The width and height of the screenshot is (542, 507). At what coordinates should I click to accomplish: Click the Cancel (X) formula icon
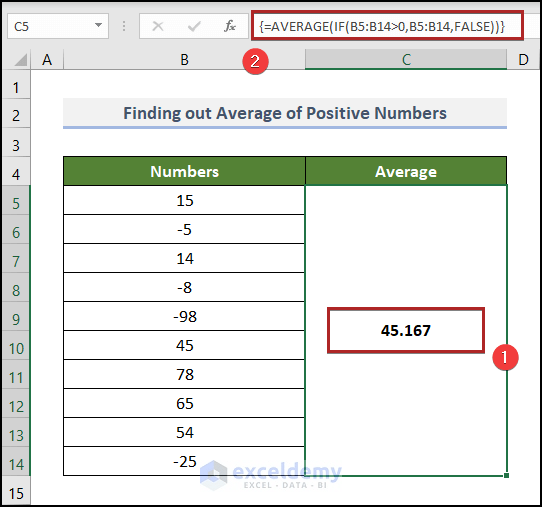click(158, 26)
